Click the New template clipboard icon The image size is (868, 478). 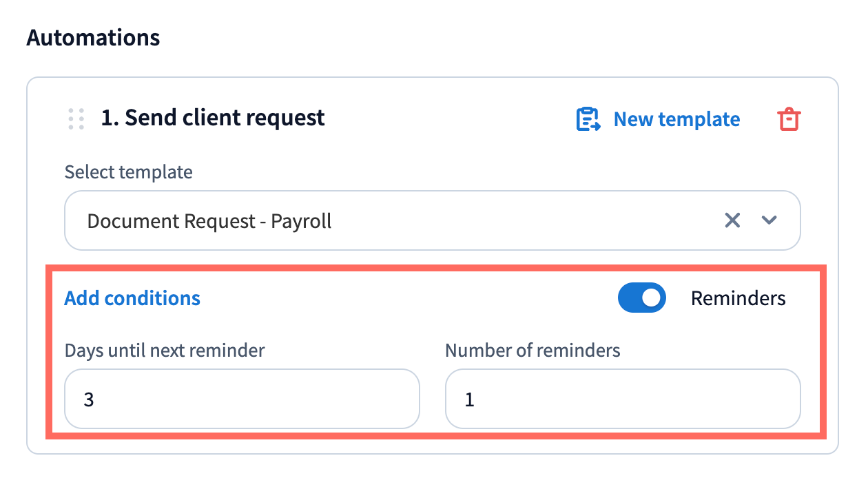click(x=588, y=119)
